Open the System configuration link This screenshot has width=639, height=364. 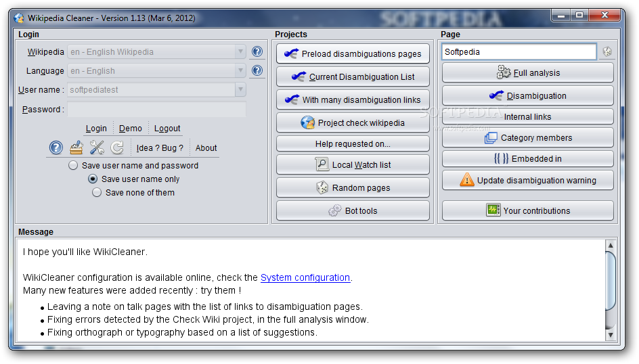pos(305,277)
